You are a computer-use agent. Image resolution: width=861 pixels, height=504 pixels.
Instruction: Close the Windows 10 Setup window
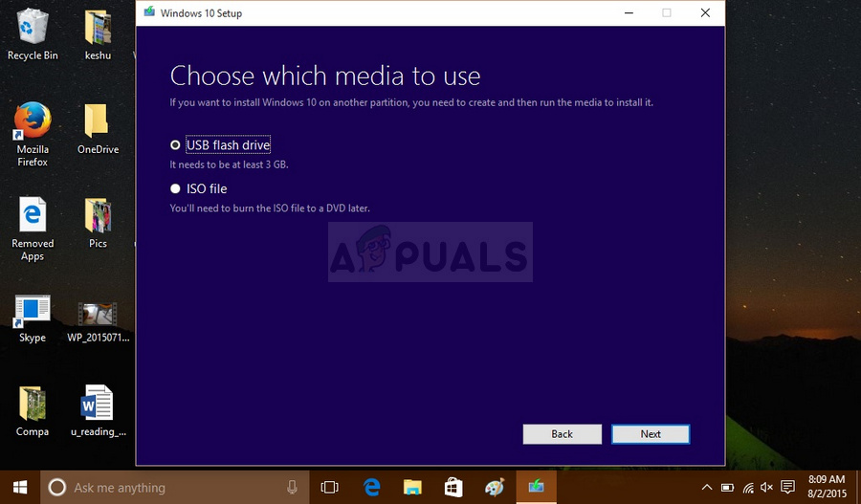click(x=705, y=12)
